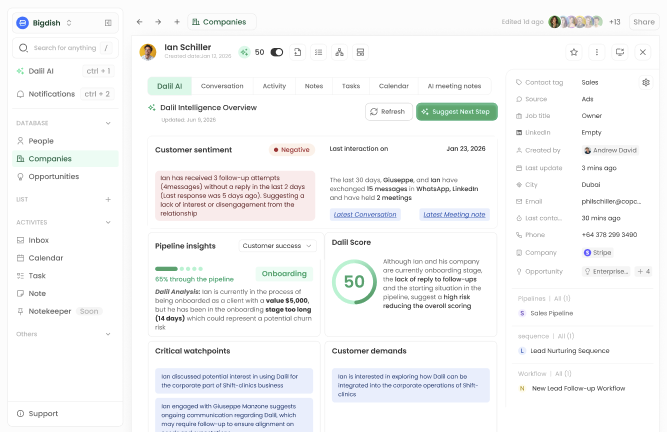Open properties settings gear icon
667x432 pixels.
(x=646, y=82)
